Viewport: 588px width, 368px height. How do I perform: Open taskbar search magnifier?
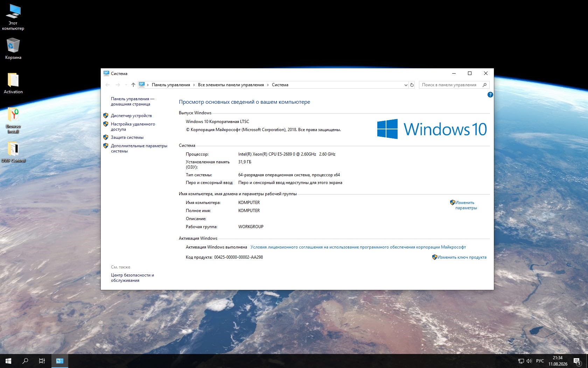coord(25,361)
